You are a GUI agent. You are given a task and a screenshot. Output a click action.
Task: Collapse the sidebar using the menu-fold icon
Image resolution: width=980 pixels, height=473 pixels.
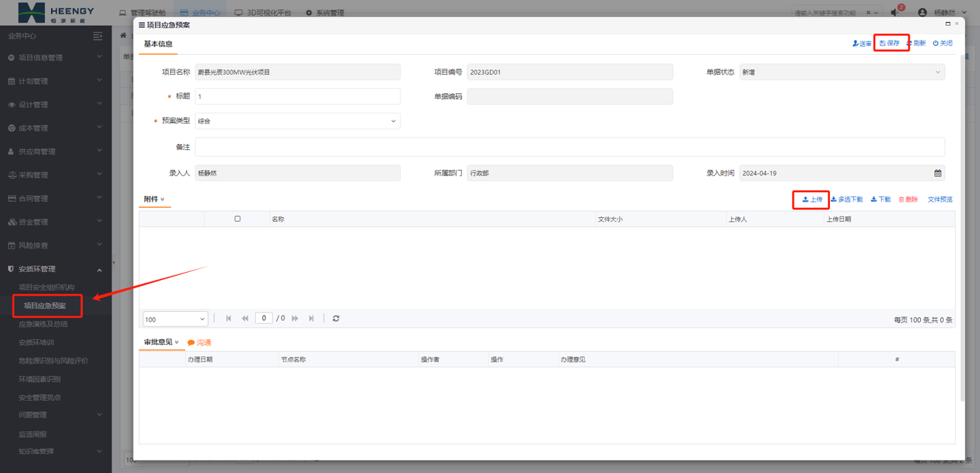click(x=98, y=35)
